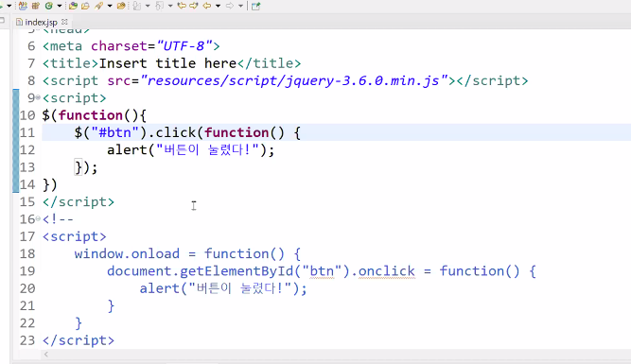Click the function keyword on line 10

pos(91,115)
